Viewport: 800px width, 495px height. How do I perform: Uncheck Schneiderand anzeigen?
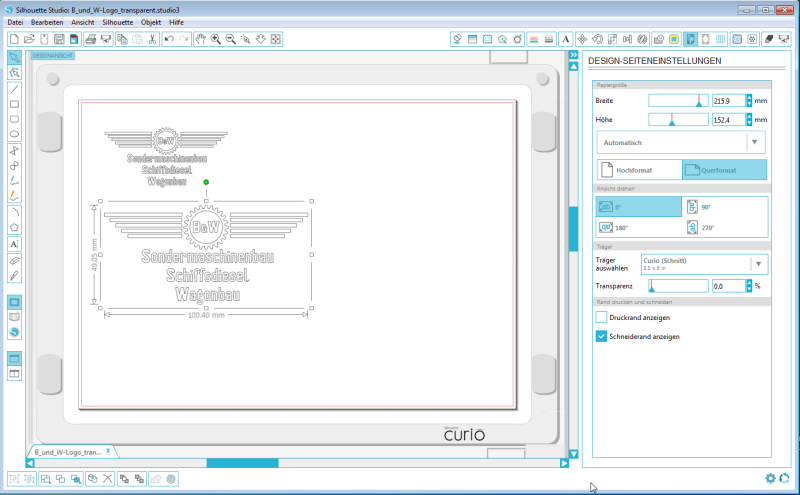pos(601,336)
